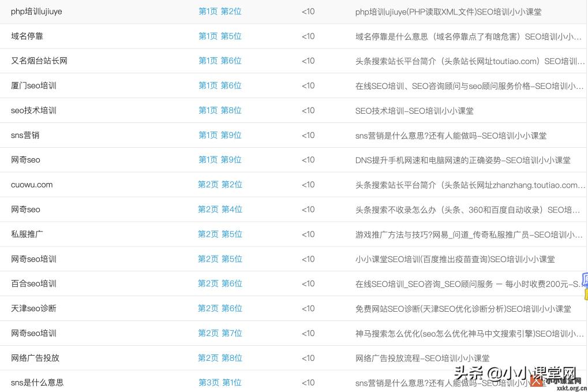This screenshot has width=588, height=392.
Task: Click title 域名停靠是什么意思
Action: pyautogui.click(x=469, y=37)
